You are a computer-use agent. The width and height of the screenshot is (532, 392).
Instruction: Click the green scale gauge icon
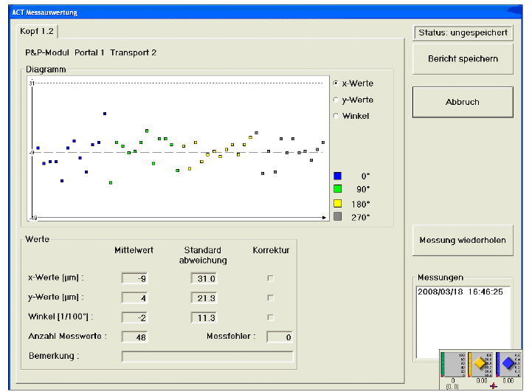[452, 364]
